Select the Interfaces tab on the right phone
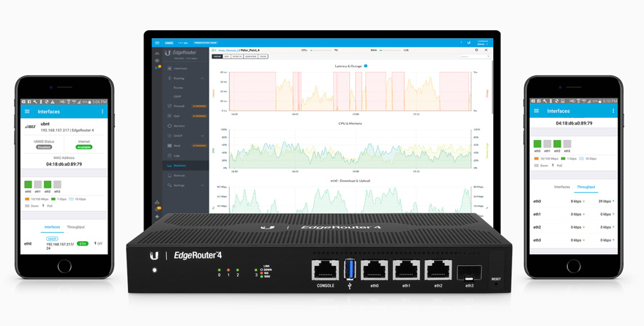The width and height of the screenshot is (644, 326). coord(562,187)
